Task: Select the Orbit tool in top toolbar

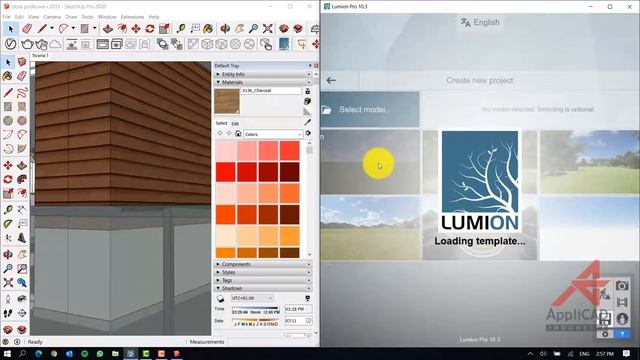Action: [225, 29]
